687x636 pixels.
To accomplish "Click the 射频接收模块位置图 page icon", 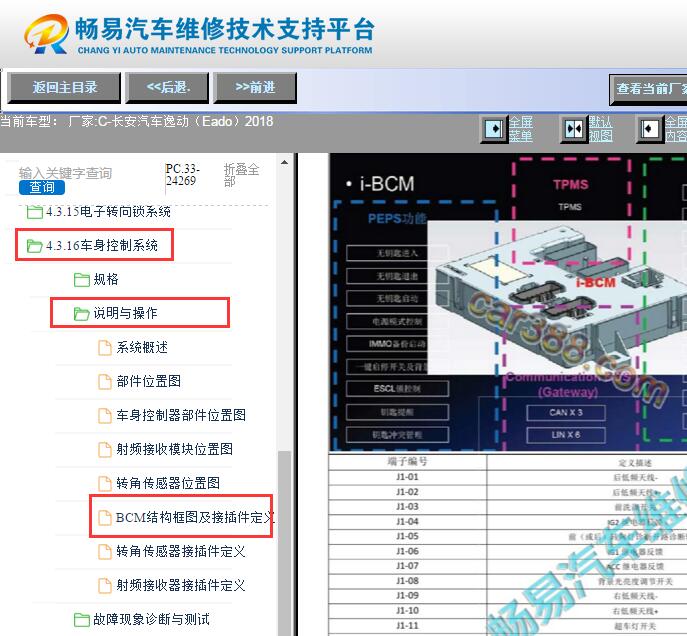I will [x=104, y=449].
